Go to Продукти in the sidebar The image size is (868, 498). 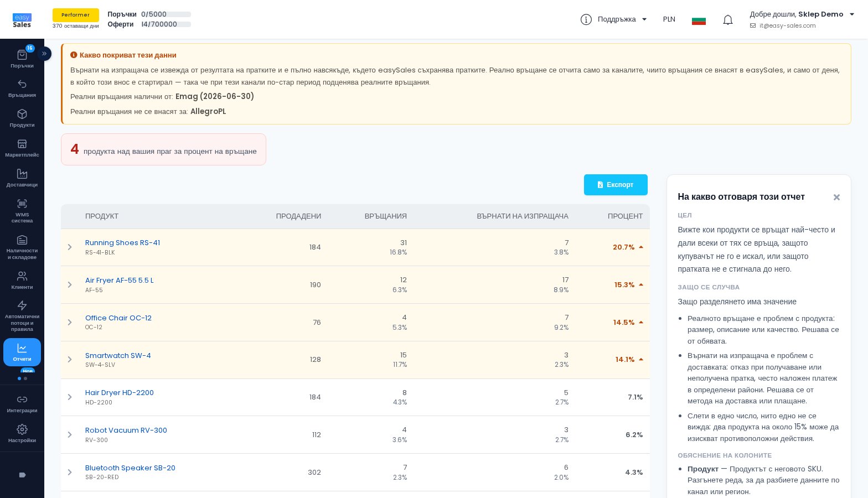(22, 118)
